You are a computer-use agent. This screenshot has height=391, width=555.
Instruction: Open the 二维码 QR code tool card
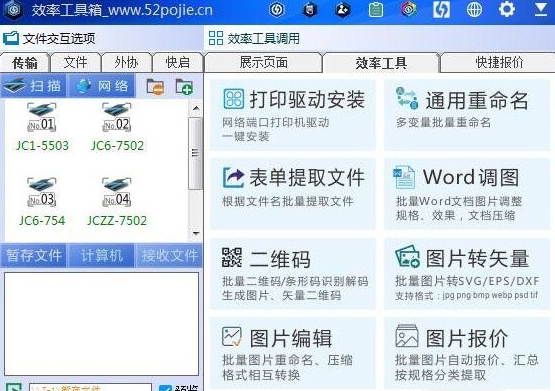coord(293,274)
